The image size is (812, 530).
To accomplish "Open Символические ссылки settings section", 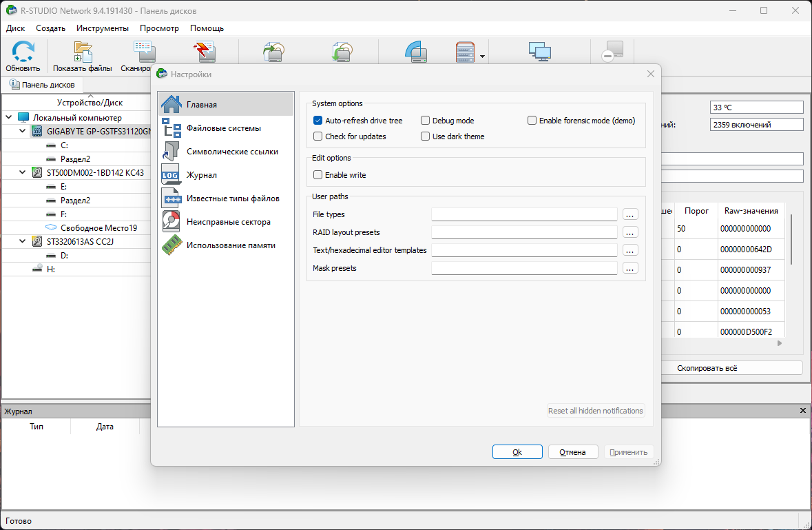I will coord(226,151).
